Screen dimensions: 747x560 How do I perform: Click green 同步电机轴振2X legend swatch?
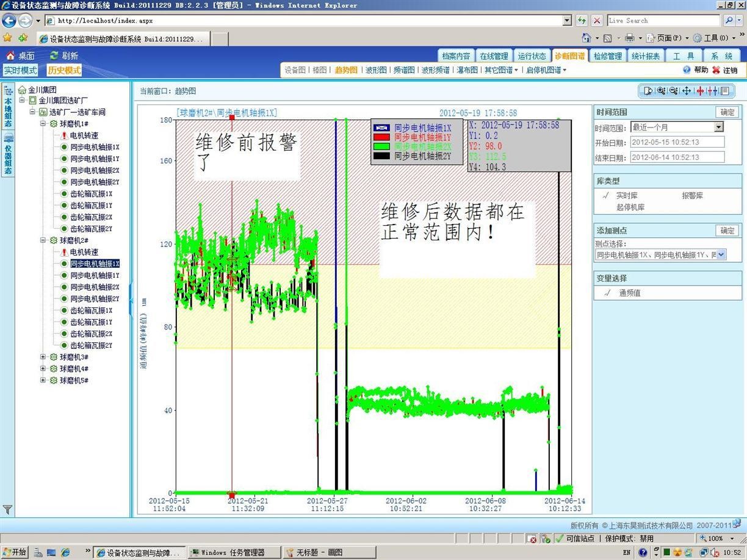coord(381,146)
